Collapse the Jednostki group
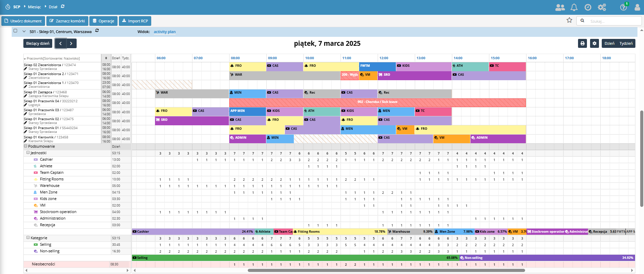The image size is (644, 274). click(x=28, y=152)
